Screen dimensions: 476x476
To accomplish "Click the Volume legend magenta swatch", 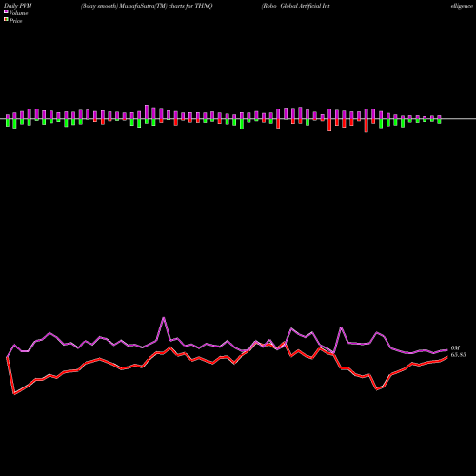I will click(6, 11).
